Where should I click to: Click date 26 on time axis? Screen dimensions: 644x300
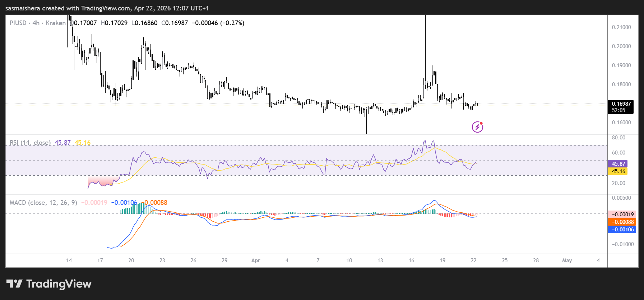194,260
